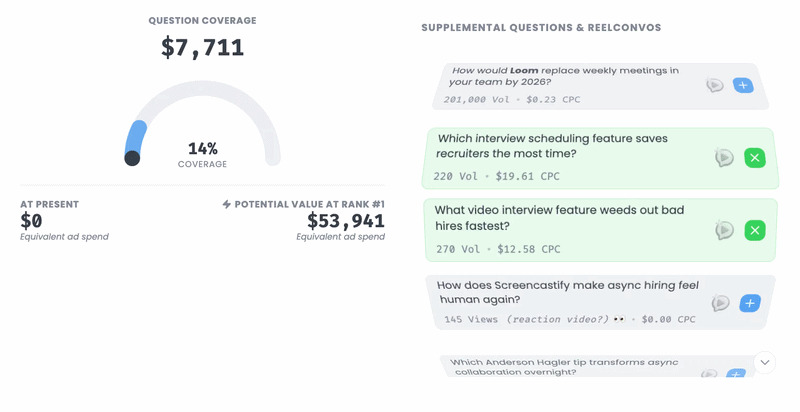Click the Question Coverage heading
The height and width of the screenshot is (412, 800).
202,21
